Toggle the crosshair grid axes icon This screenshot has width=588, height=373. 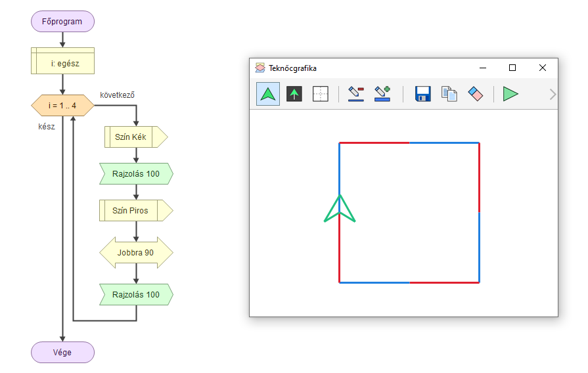[320, 94]
